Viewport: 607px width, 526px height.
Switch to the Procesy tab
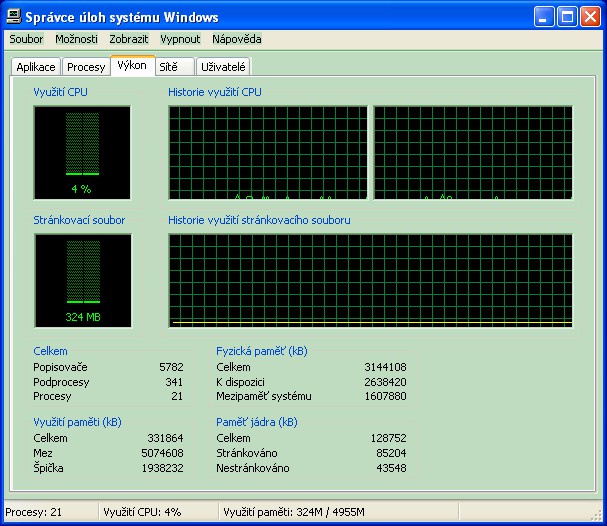click(x=86, y=67)
